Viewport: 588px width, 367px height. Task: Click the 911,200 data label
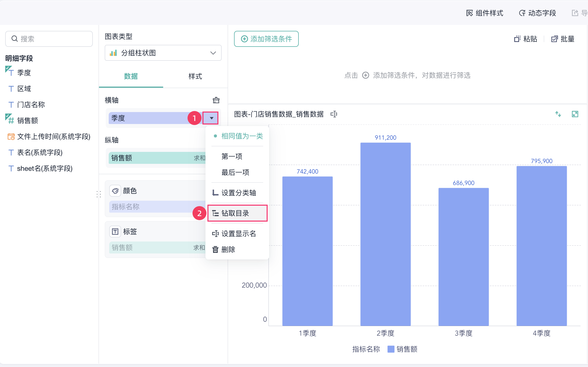[x=386, y=137]
